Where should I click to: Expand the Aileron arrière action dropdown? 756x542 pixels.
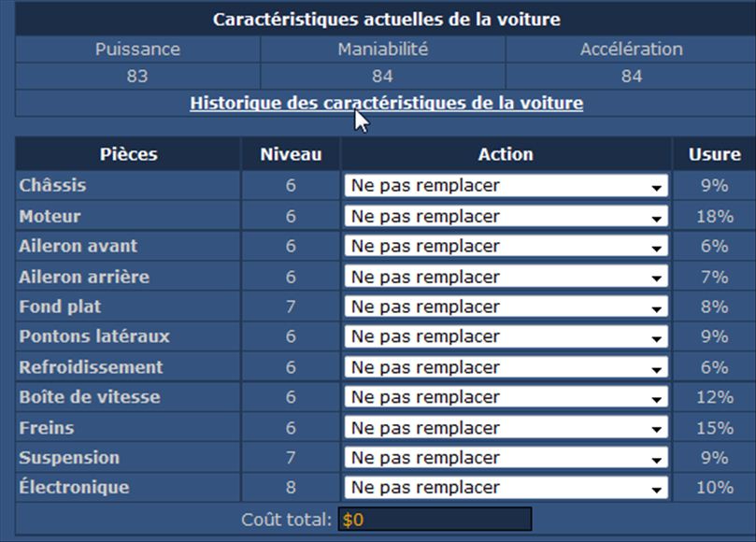point(506,277)
